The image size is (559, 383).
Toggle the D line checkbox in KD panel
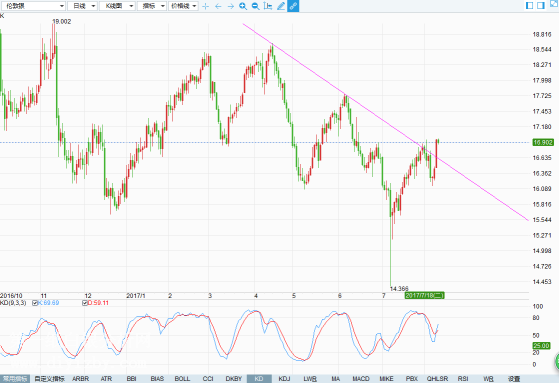pyautogui.click(x=85, y=303)
